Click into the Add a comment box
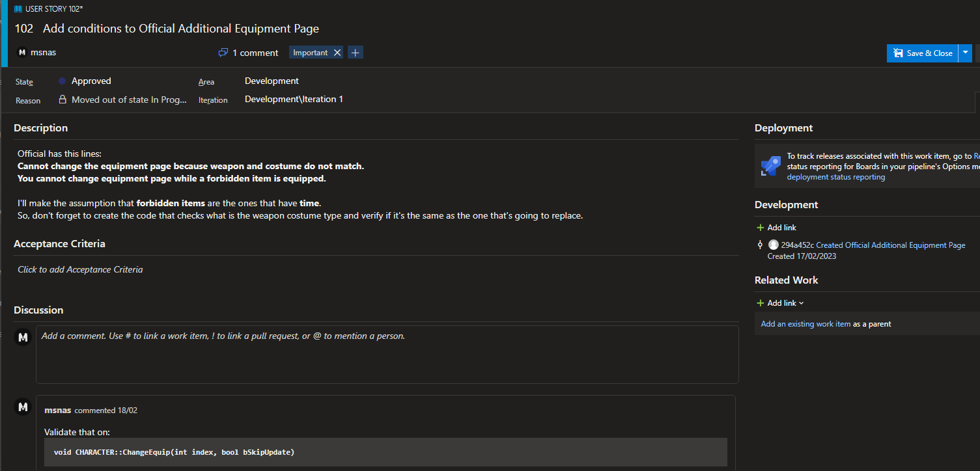 point(387,355)
